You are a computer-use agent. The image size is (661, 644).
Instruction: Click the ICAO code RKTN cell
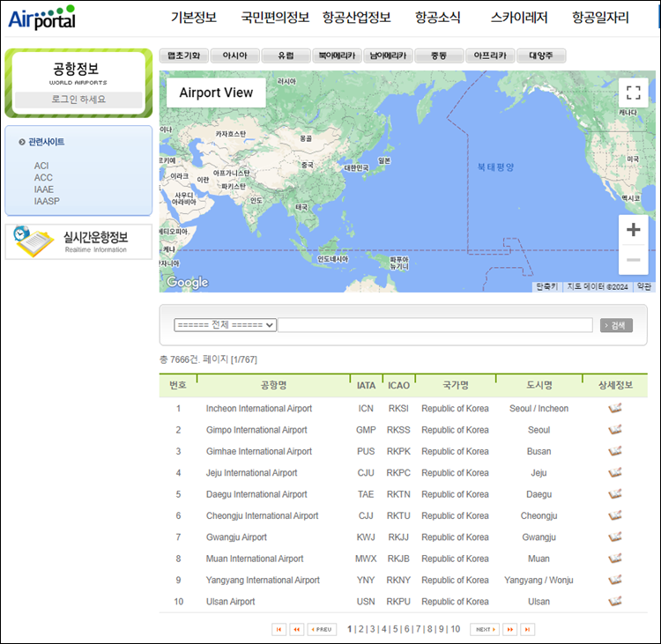398,494
